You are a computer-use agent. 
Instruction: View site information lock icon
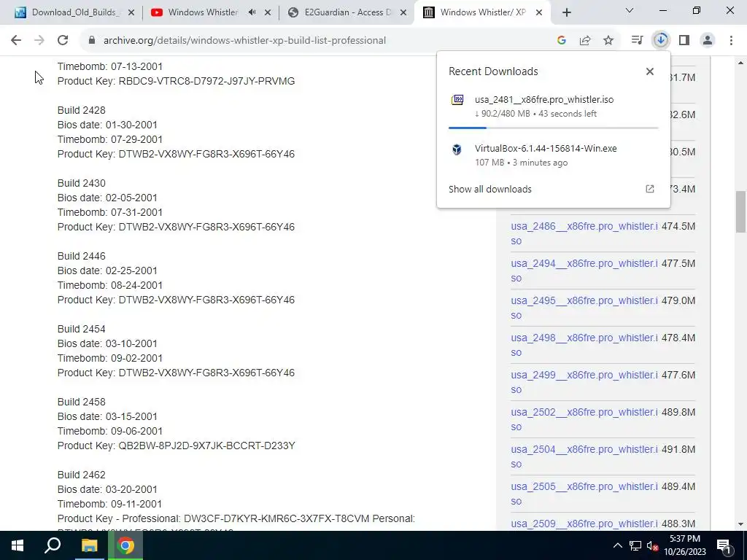[92, 41]
